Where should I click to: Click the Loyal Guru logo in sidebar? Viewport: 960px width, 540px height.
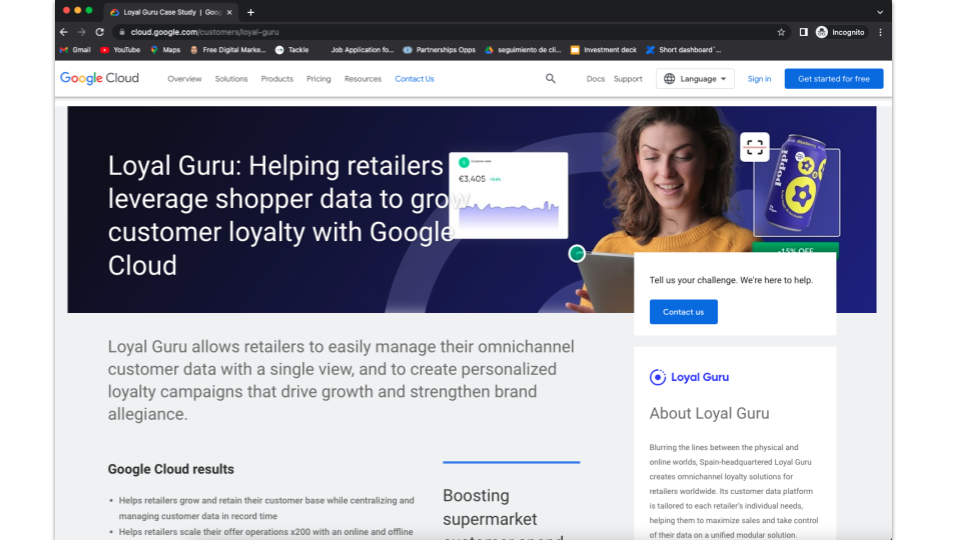click(x=689, y=377)
